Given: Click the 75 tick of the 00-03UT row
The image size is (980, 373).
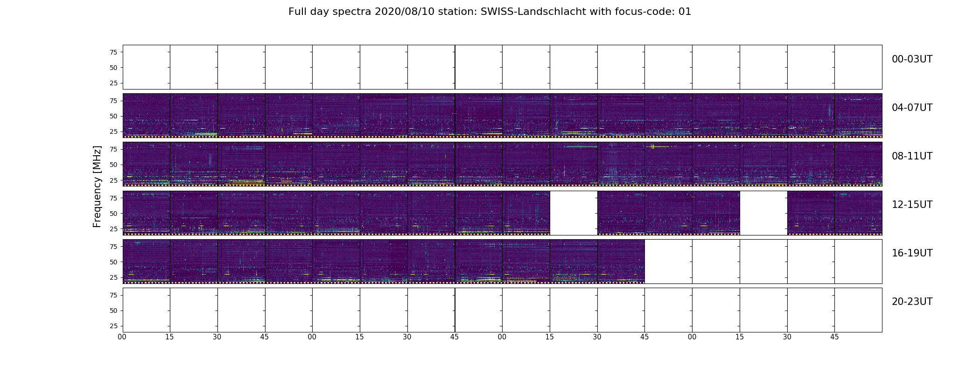Looking at the screenshot, I should pos(113,52).
